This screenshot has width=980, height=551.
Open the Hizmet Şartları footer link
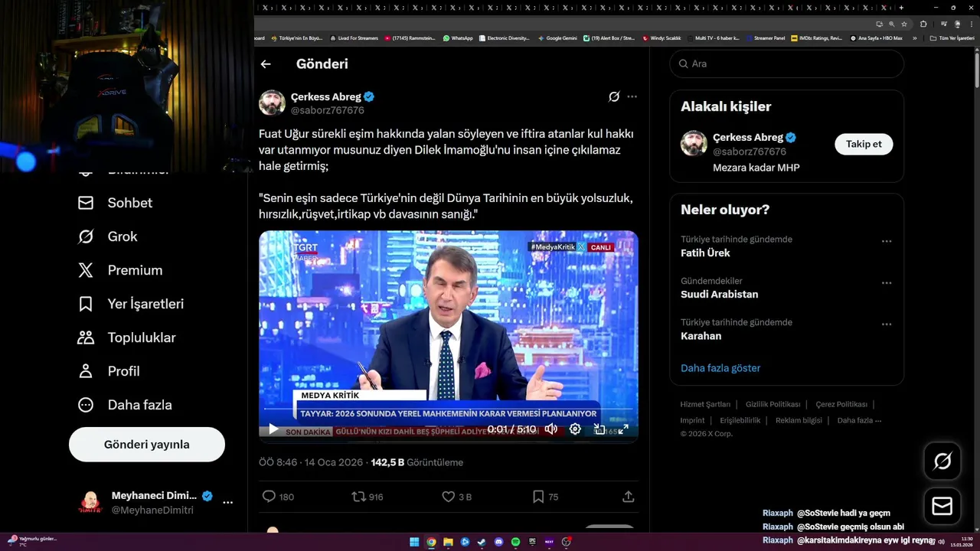pos(705,404)
